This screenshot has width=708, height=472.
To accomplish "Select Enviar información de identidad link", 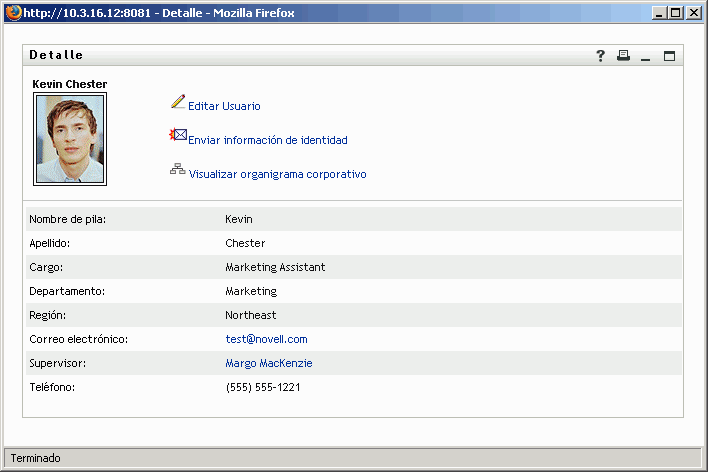I will [x=267, y=140].
